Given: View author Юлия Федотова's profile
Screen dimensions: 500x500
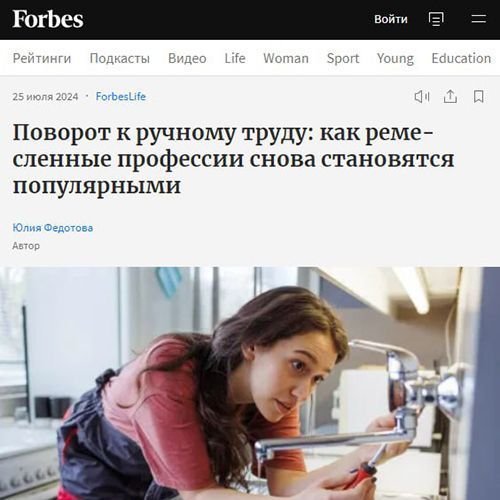Looking at the screenshot, I should 53,228.
